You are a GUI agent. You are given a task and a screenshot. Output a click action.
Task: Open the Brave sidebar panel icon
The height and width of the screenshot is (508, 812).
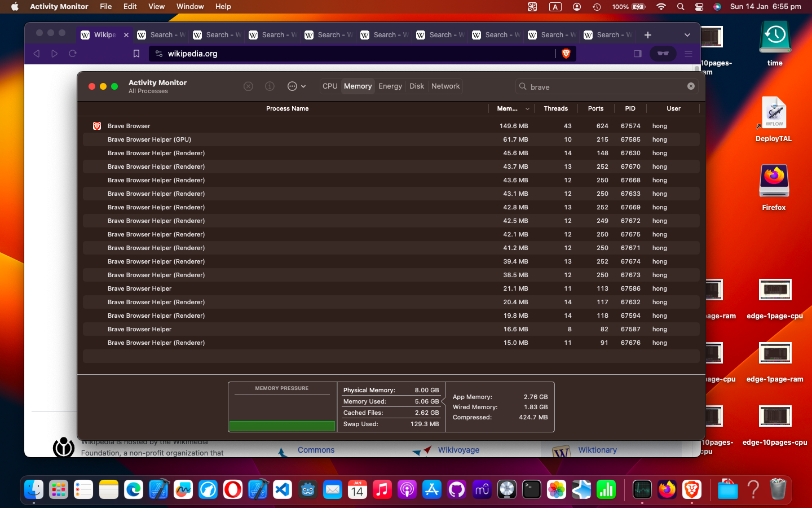(x=638, y=54)
